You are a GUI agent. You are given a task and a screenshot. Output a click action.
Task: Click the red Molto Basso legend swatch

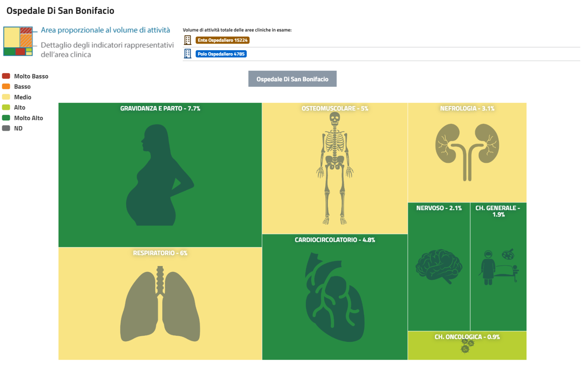[x=6, y=76]
